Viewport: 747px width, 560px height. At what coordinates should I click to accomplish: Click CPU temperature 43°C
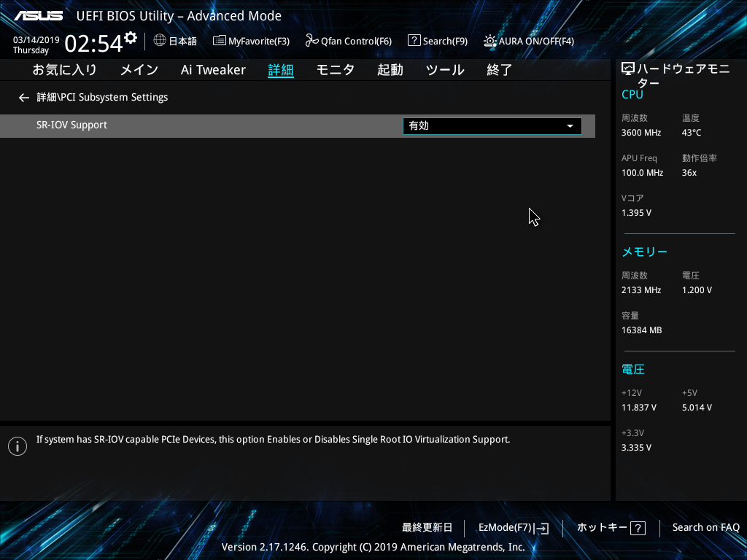692,133
